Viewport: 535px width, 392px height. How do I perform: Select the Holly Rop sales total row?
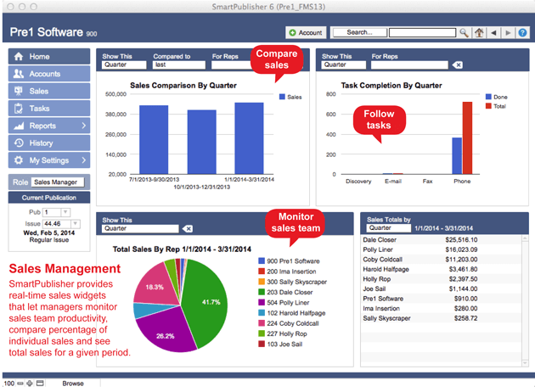[441, 279]
